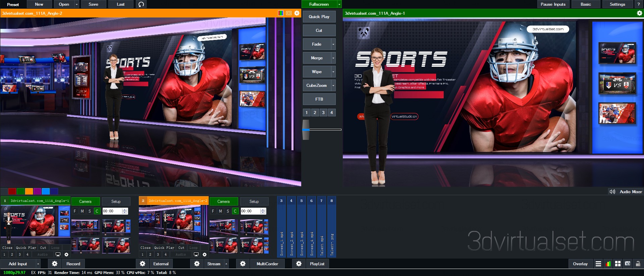The width and height of the screenshot is (644, 276).
Task: Open settings gear of the Angle-2 preview window
Action: (297, 13)
